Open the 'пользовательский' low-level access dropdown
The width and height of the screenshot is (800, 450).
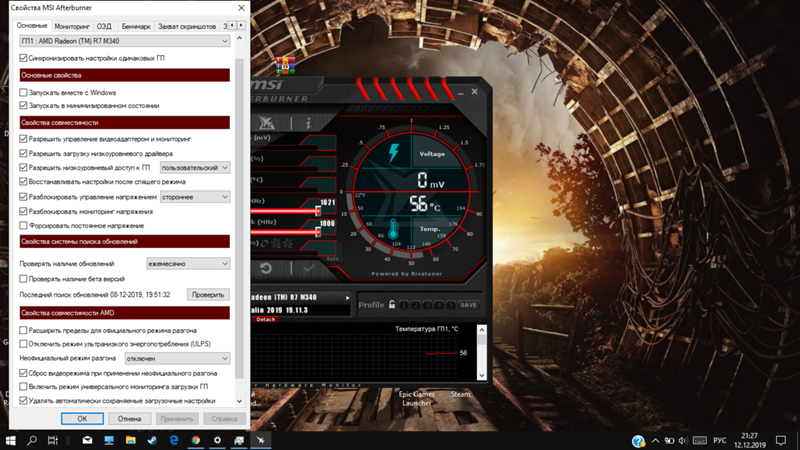195,167
